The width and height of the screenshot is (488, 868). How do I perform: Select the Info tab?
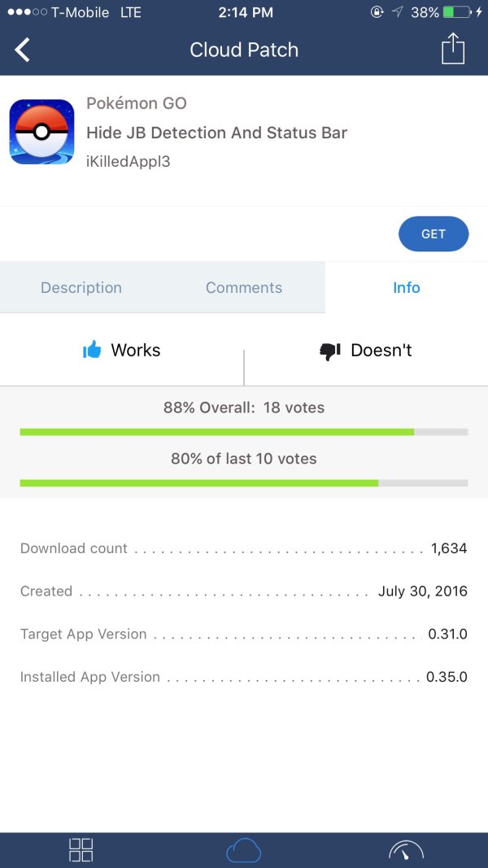[x=407, y=288]
